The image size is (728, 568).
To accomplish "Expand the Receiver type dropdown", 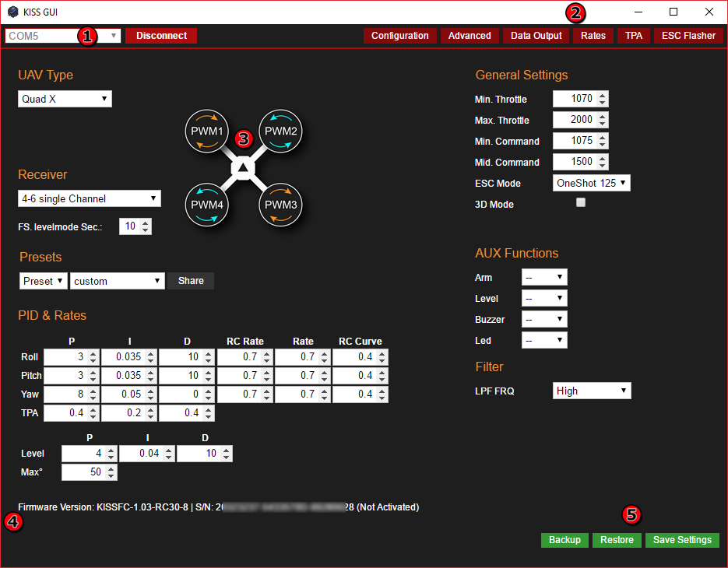I will 89,198.
